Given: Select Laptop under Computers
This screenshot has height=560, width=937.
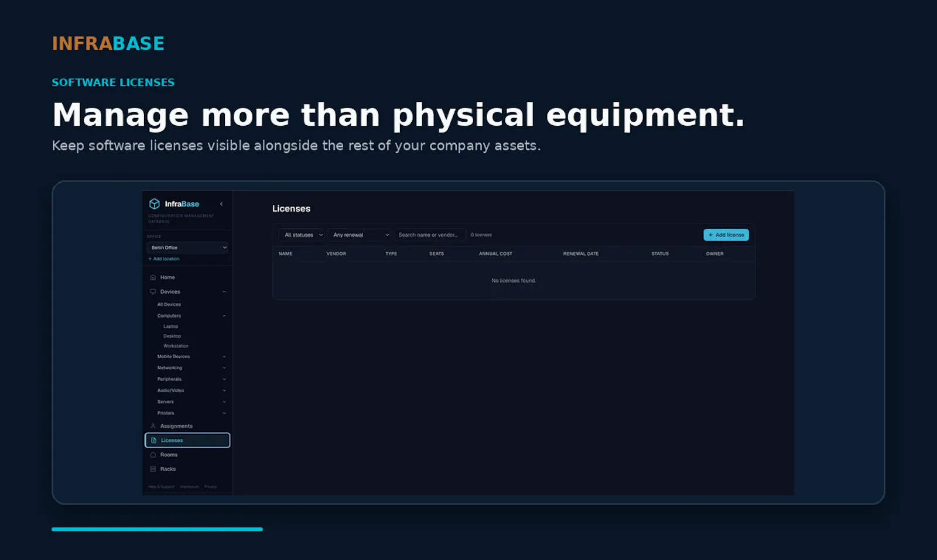Looking at the screenshot, I should point(170,327).
